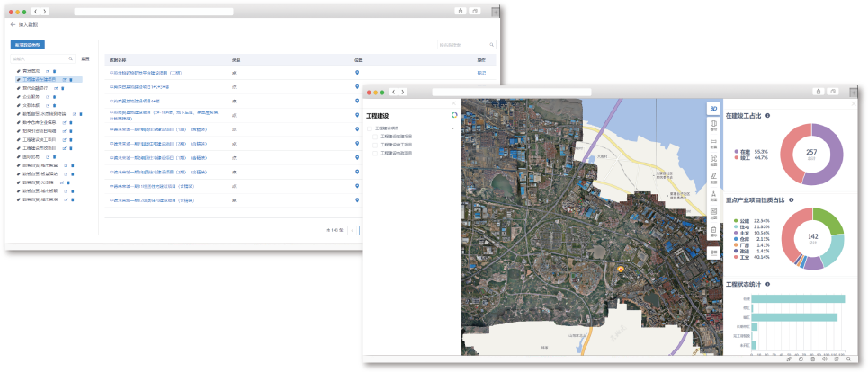868x372 pixels.
Task: Open the first project name link in the table
Action: point(146,72)
